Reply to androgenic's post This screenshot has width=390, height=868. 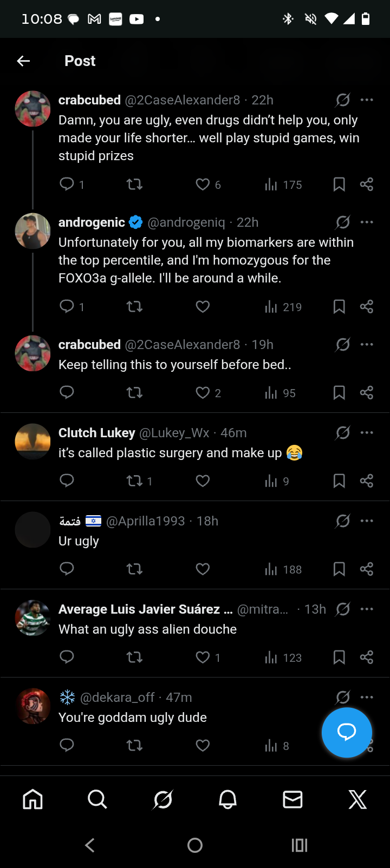67,307
